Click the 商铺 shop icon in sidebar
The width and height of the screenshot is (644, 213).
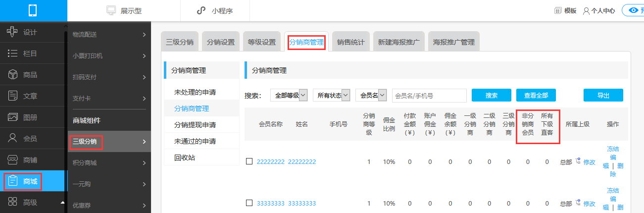click(x=13, y=160)
